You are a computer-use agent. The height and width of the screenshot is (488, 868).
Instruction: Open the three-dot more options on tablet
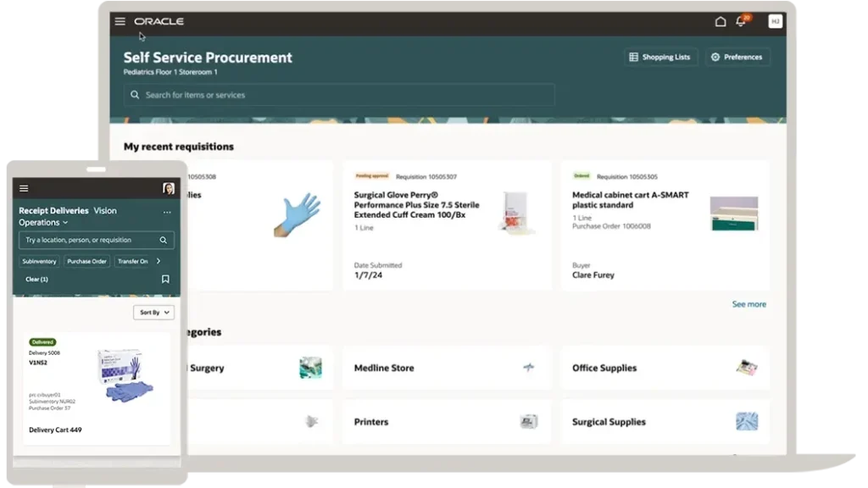point(167,212)
